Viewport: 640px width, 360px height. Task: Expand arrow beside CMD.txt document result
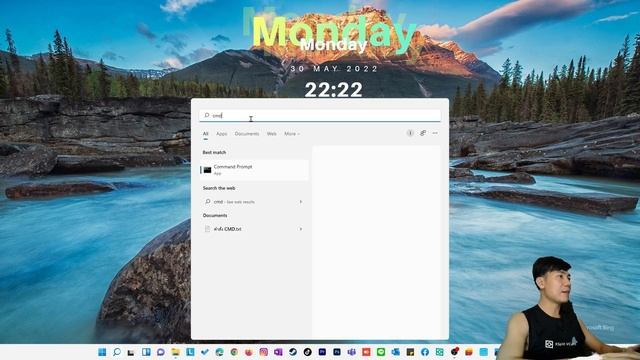click(x=301, y=229)
